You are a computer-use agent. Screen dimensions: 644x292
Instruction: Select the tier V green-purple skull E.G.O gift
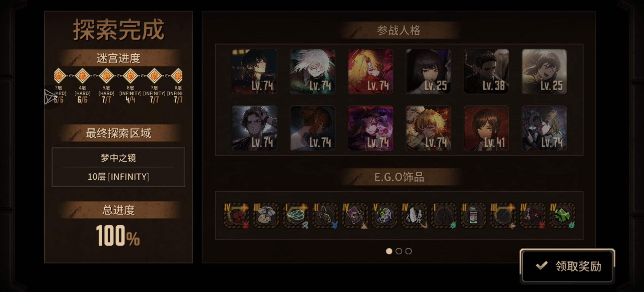point(384,215)
